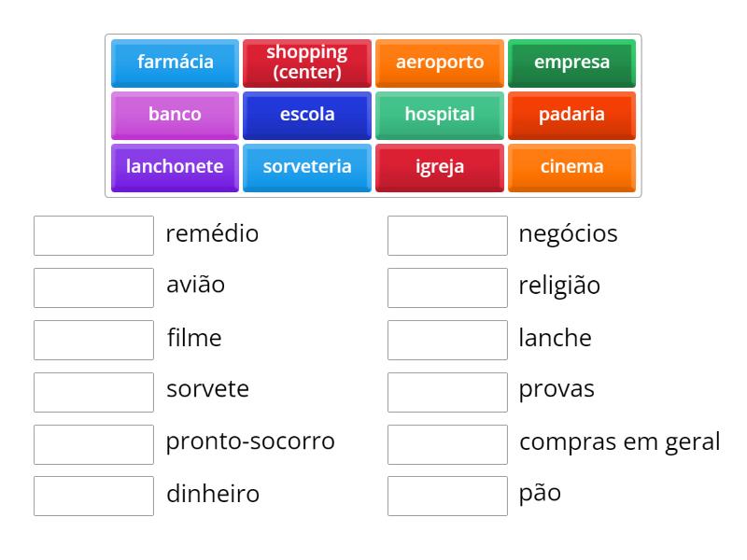
Task: Click the answer box beside remédio
Action: coord(92,235)
